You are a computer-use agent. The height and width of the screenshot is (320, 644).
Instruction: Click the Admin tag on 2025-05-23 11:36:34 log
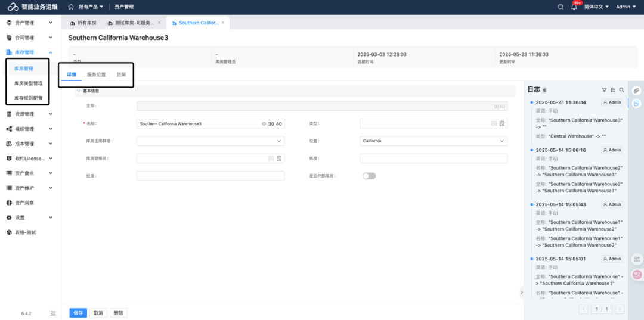point(612,102)
